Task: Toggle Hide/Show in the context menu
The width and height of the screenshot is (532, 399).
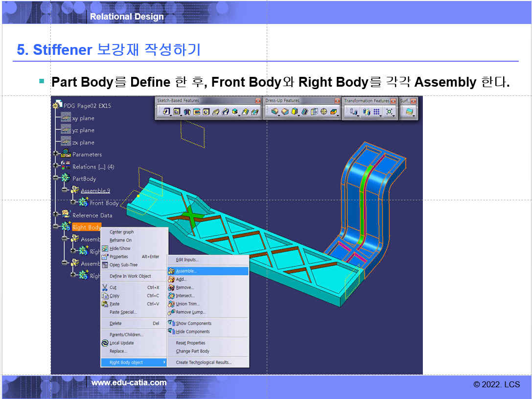Action: point(120,248)
